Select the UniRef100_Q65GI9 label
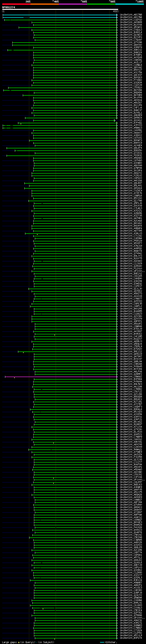146x644 pixels. click(131, 354)
